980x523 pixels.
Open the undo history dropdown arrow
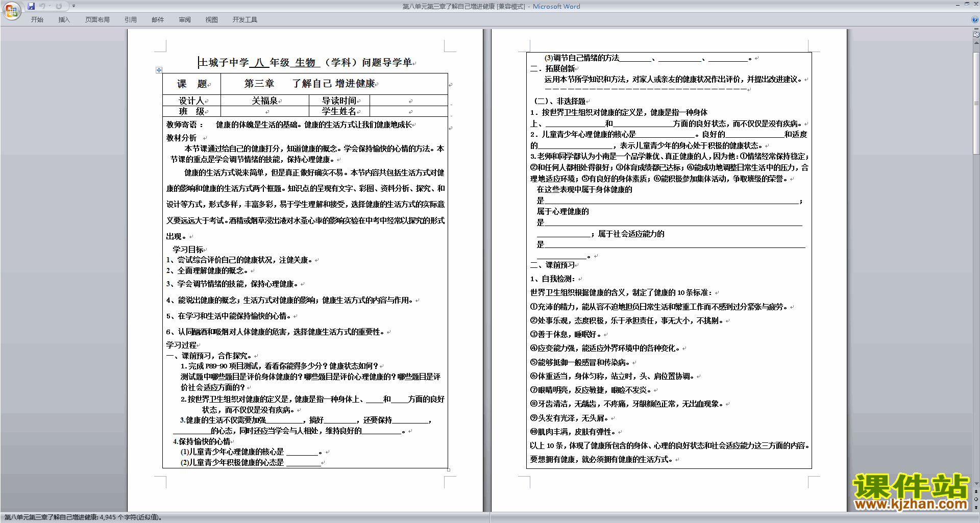[50, 6]
